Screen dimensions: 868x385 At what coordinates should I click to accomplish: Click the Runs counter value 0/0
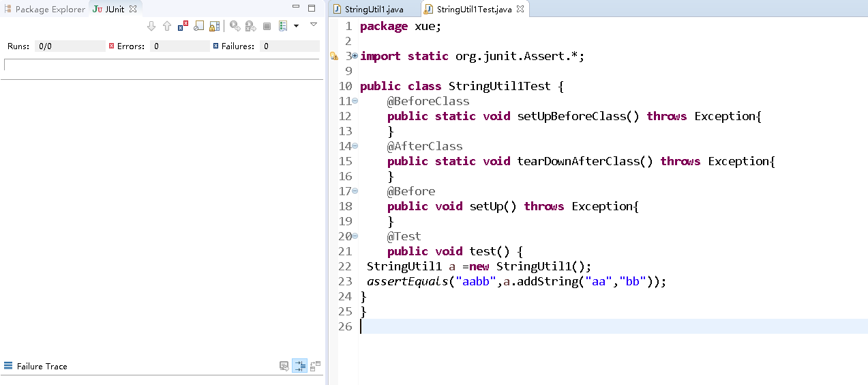[45, 46]
